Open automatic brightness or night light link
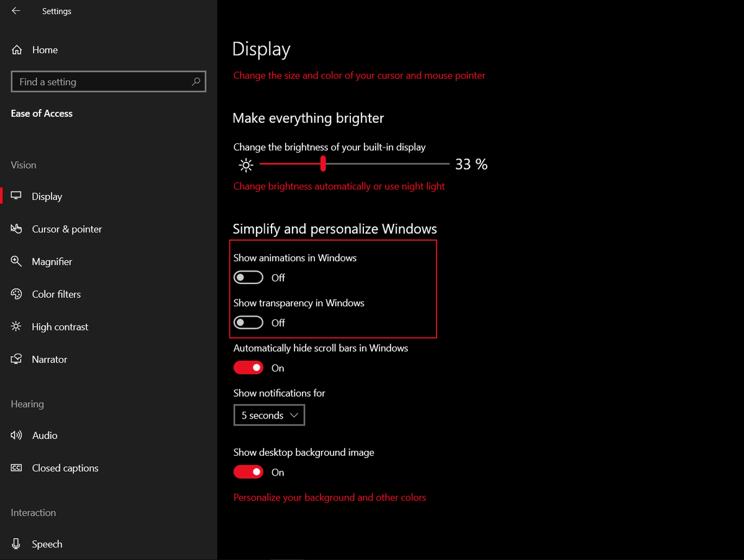The width and height of the screenshot is (744, 560). tap(339, 186)
